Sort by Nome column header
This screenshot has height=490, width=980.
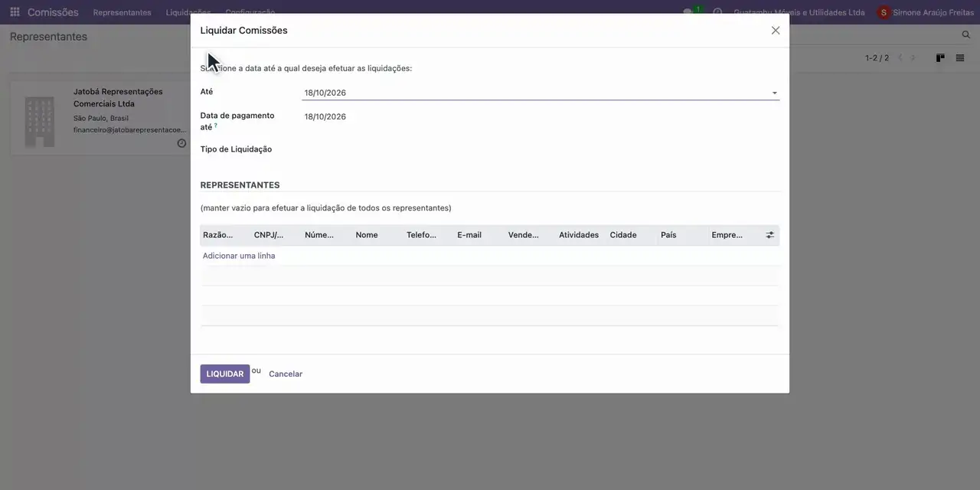(x=378, y=235)
